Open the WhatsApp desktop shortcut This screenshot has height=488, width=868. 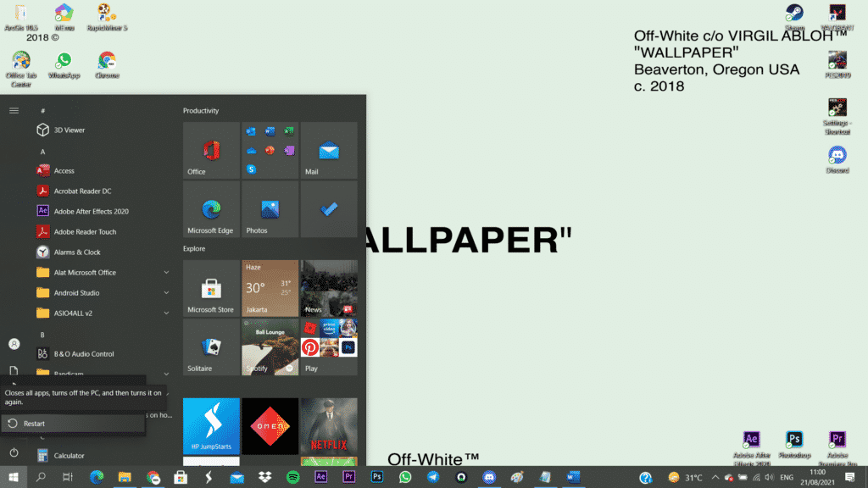click(x=64, y=64)
